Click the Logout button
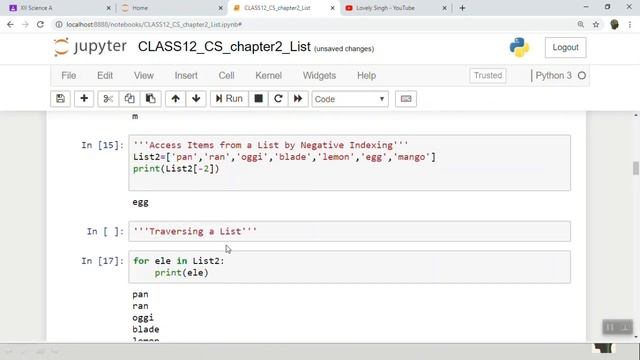Screen dimensions: 640x360 pyautogui.click(x=565, y=47)
